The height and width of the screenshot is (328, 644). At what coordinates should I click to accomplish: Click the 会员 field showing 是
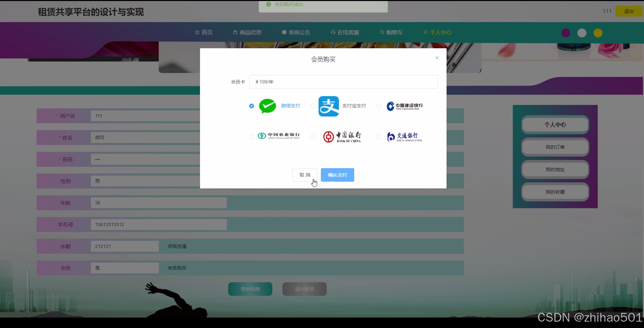click(x=125, y=268)
